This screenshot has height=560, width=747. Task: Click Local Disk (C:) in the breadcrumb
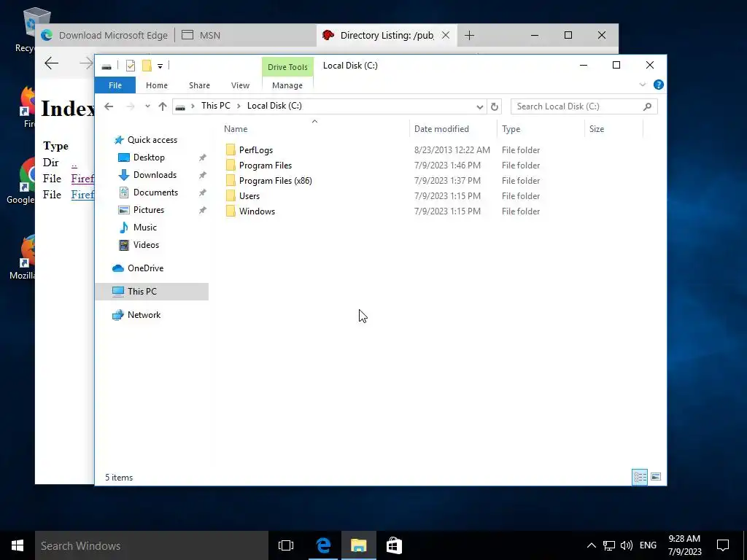coord(274,106)
